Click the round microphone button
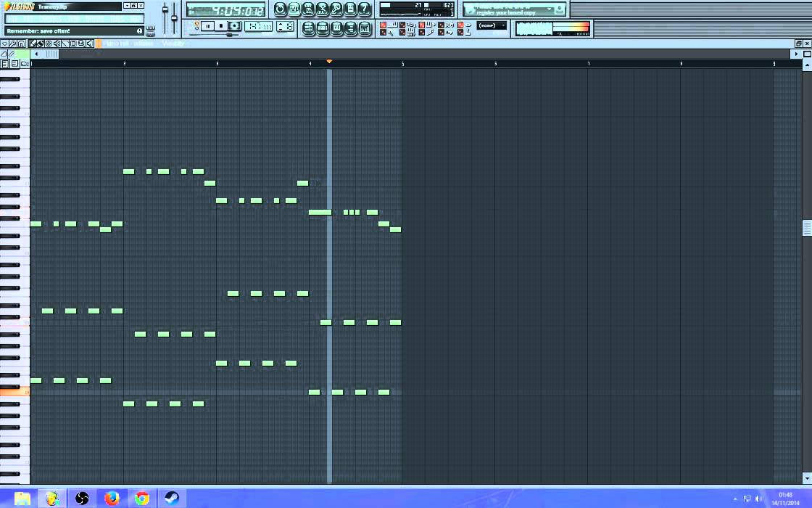 click(336, 9)
